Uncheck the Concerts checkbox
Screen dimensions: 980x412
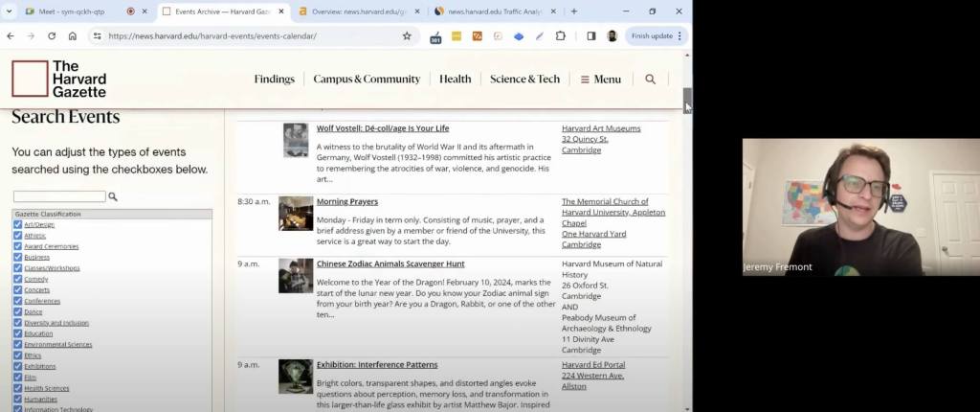tap(17, 290)
